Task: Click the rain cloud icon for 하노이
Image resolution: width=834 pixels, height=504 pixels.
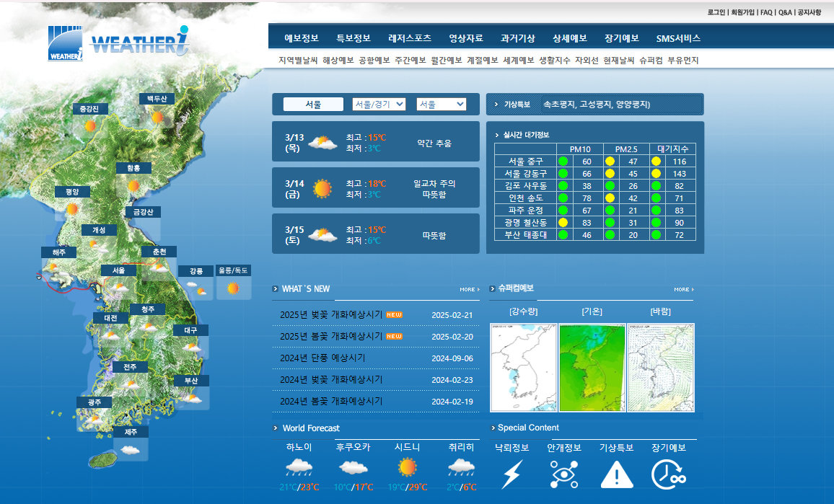Action: click(x=299, y=467)
